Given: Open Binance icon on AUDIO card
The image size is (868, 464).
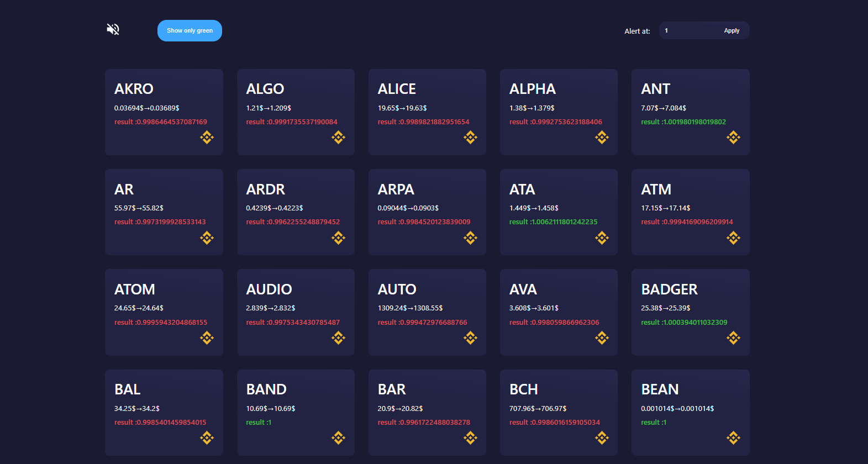Looking at the screenshot, I should click(x=338, y=338).
